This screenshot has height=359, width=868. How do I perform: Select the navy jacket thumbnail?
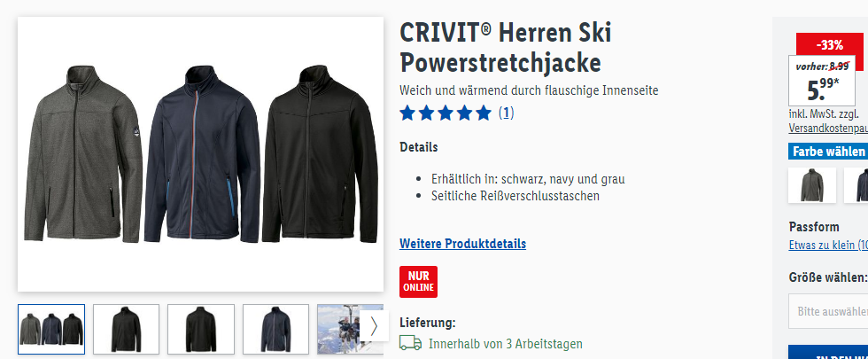click(x=275, y=329)
